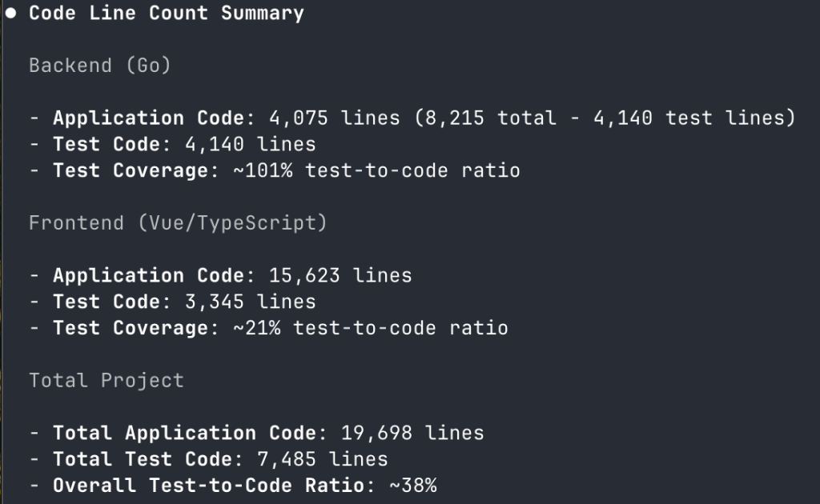The image size is (820, 504).
Task: Click the Frontend "Application Code" label
Action: (x=147, y=276)
